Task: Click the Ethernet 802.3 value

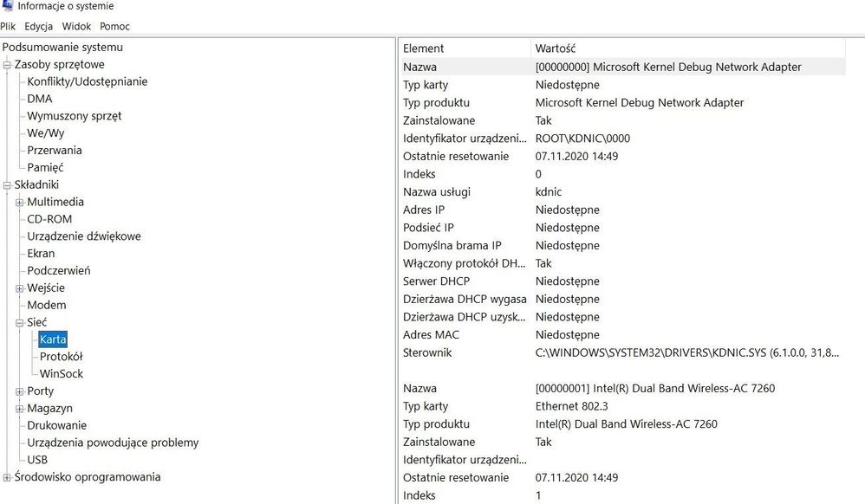Action: 571,406
